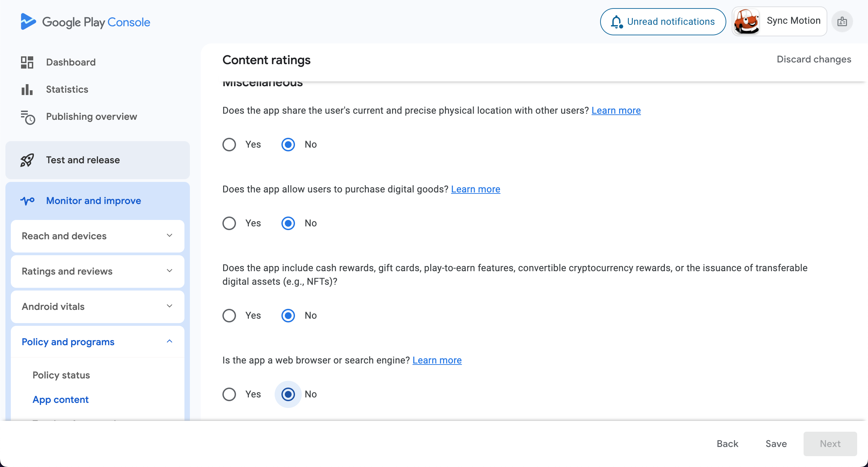
Task: Select No for purchasing digital goods
Action: pos(288,223)
